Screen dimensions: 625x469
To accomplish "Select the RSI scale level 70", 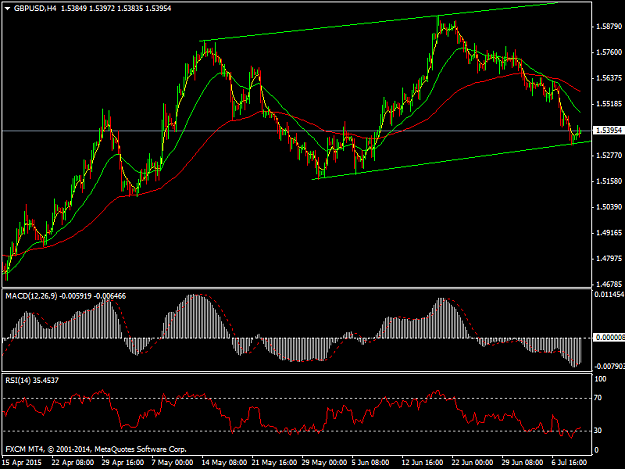I will pyautogui.click(x=598, y=398).
